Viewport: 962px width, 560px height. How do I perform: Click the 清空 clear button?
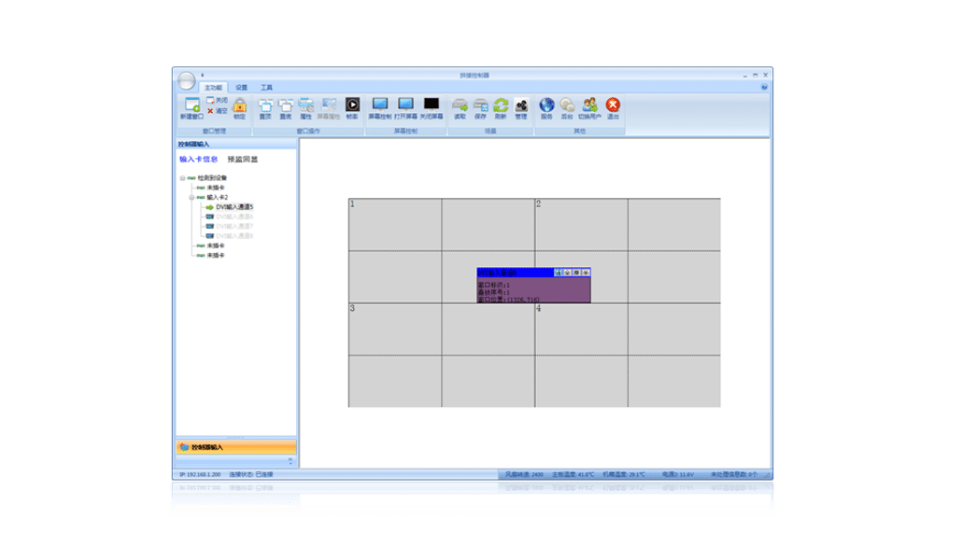pos(217,110)
